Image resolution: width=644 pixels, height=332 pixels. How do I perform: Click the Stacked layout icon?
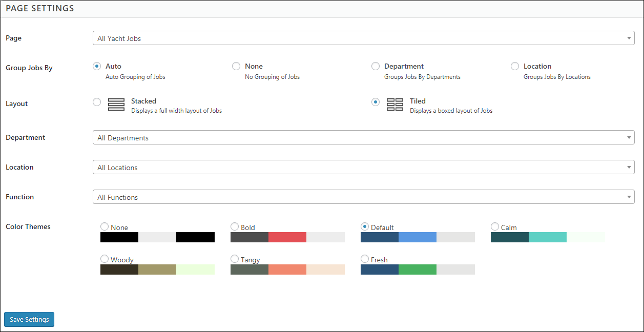pos(116,105)
